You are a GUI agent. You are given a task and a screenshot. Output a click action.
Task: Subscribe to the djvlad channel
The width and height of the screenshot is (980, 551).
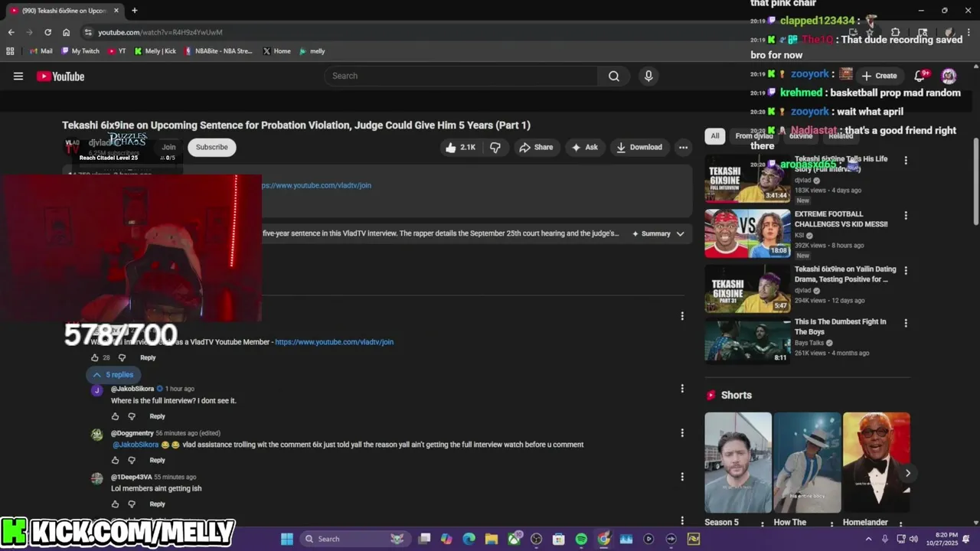(x=211, y=147)
